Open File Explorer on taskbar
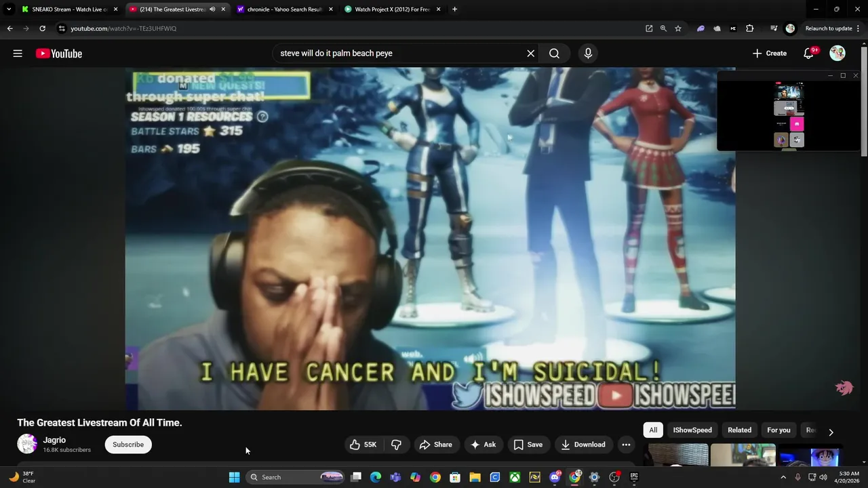The width and height of the screenshot is (868, 488). (x=475, y=477)
